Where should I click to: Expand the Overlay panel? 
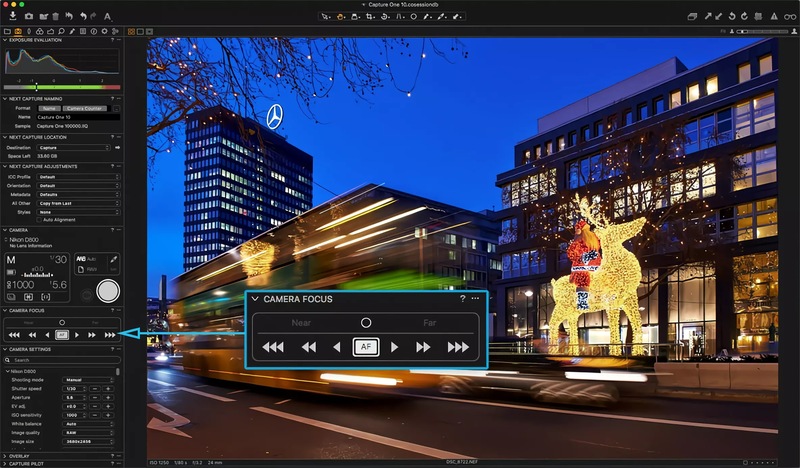5,456
